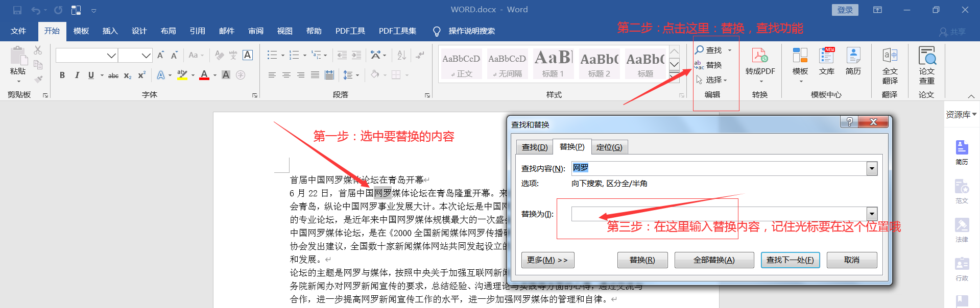Click the 查找下一处(F) button
Screen dimensions: 980x308
click(x=790, y=260)
